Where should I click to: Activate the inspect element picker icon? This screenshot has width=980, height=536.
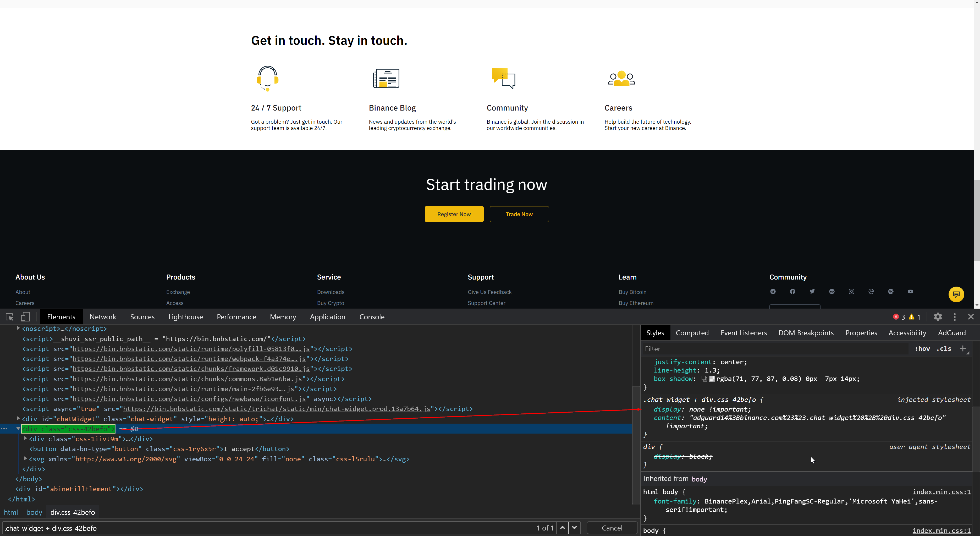[x=9, y=317]
